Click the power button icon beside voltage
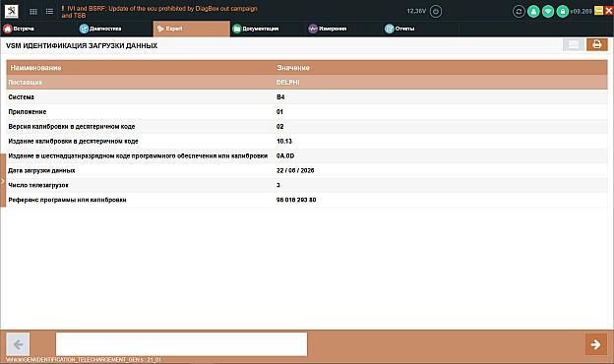Viewport: 614px width, 364px height. point(436,12)
